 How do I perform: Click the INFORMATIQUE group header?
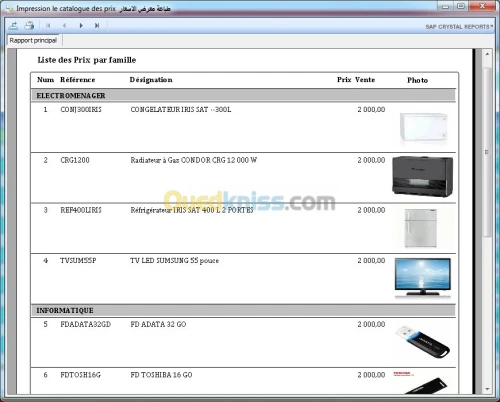(x=243, y=310)
